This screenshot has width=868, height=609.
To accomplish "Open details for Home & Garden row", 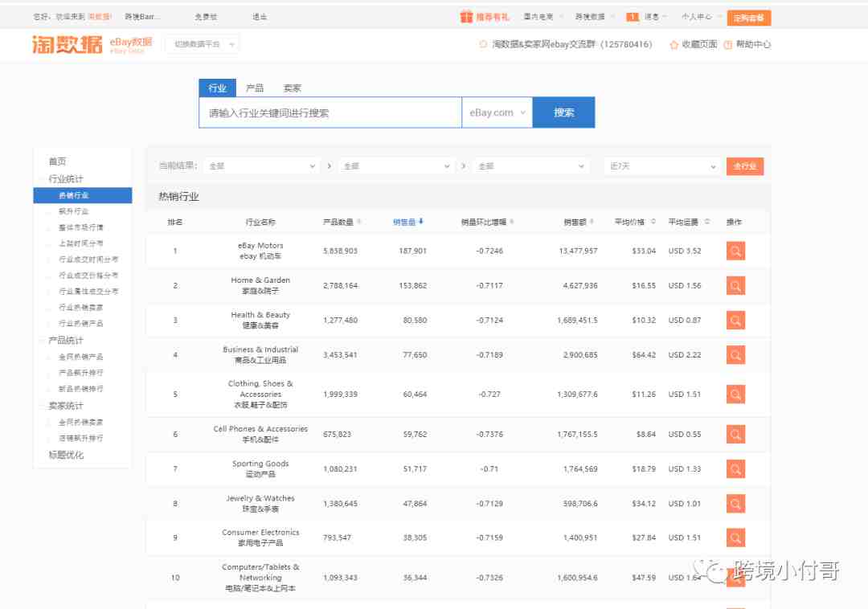I will click(x=735, y=285).
